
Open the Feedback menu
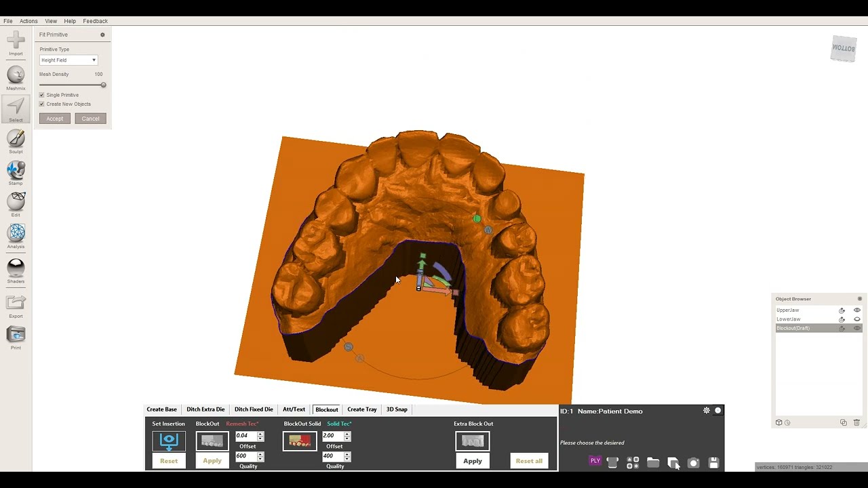[95, 21]
